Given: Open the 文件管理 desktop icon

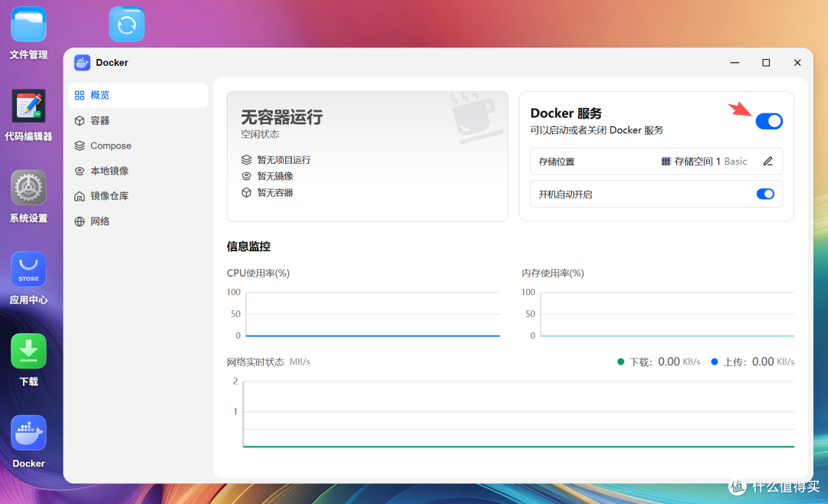Looking at the screenshot, I should (x=28, y=25).
